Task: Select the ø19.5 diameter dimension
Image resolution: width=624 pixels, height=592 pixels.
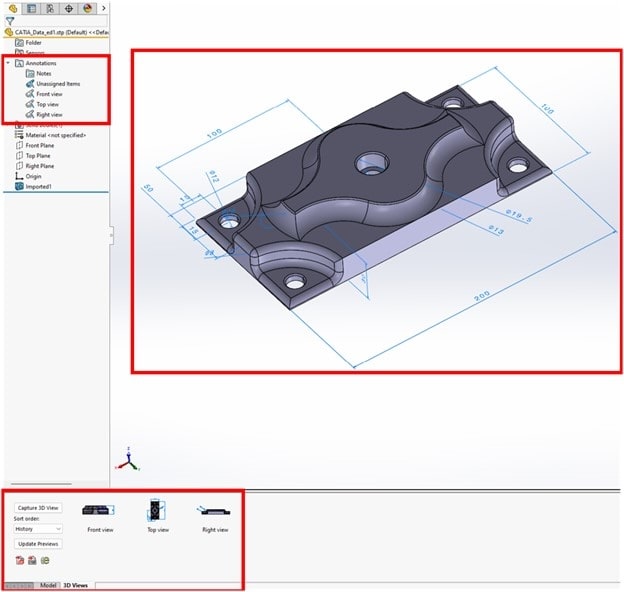Action: click(519, 216)
